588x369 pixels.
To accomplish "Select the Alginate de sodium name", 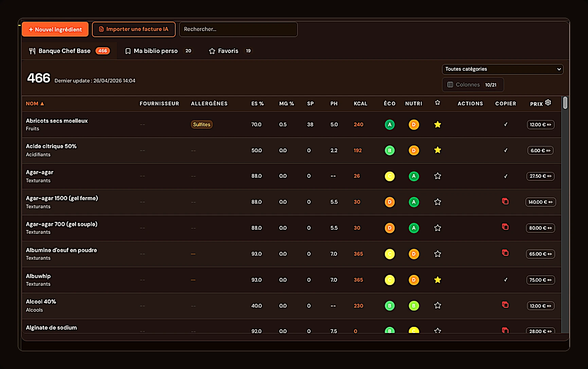I will click(51, 328).
